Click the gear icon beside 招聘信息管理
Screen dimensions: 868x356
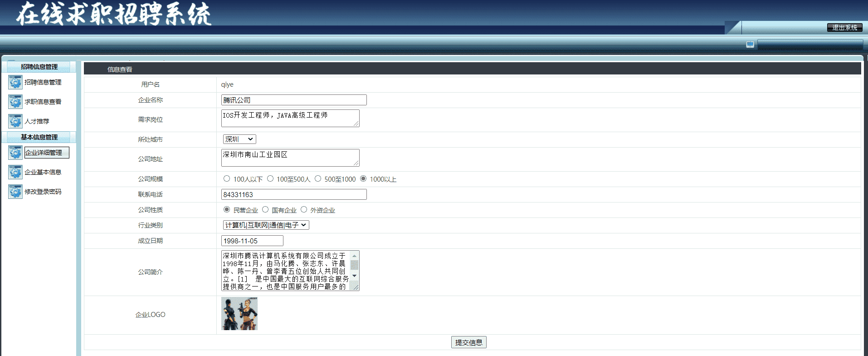coord(15,82)
